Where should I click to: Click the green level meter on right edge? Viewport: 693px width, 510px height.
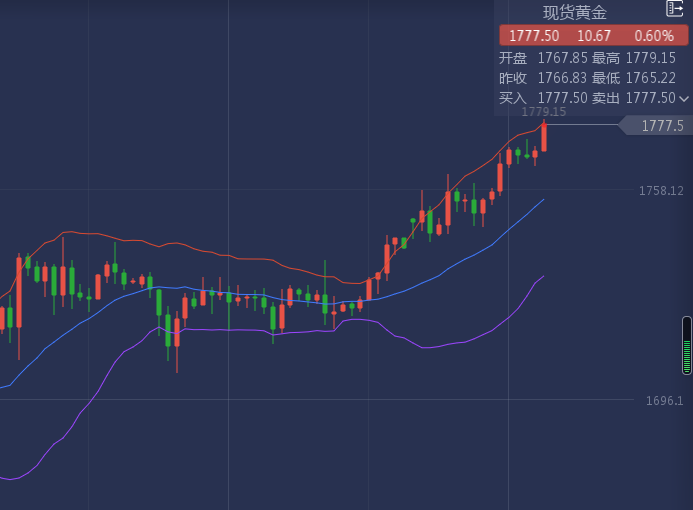click(687, 345)
